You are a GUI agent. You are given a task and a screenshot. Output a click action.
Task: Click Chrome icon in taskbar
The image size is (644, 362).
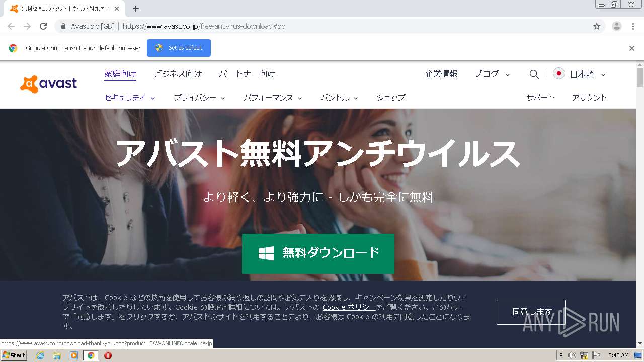pyautogui.click(x=91, y=355)
